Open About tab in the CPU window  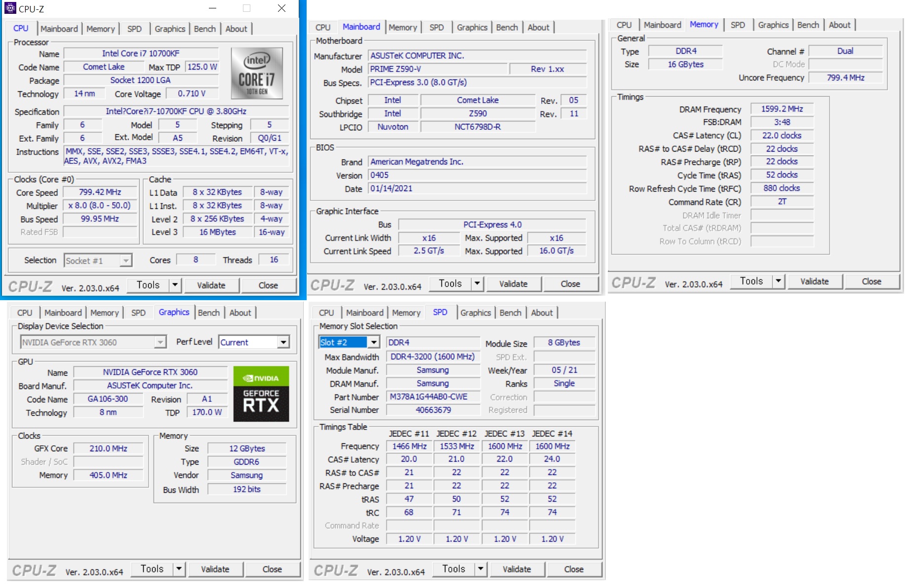(x=236, y=29)
